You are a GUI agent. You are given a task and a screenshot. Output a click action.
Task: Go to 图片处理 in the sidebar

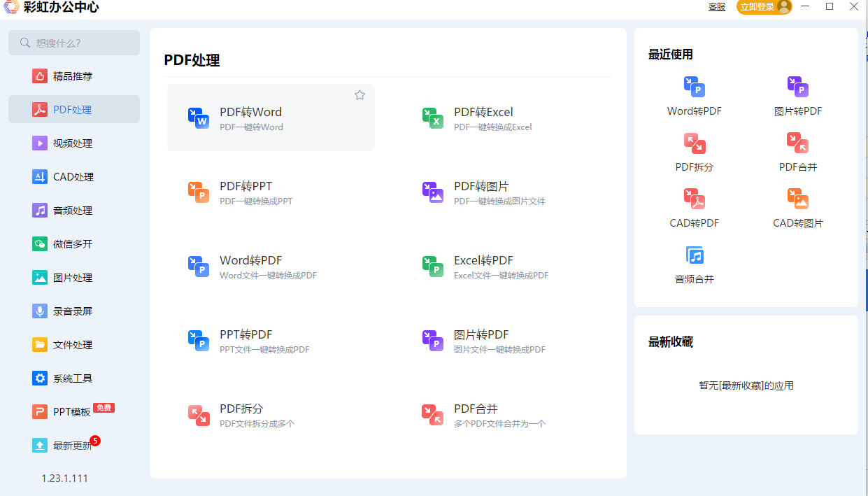[x=74, y=278]
